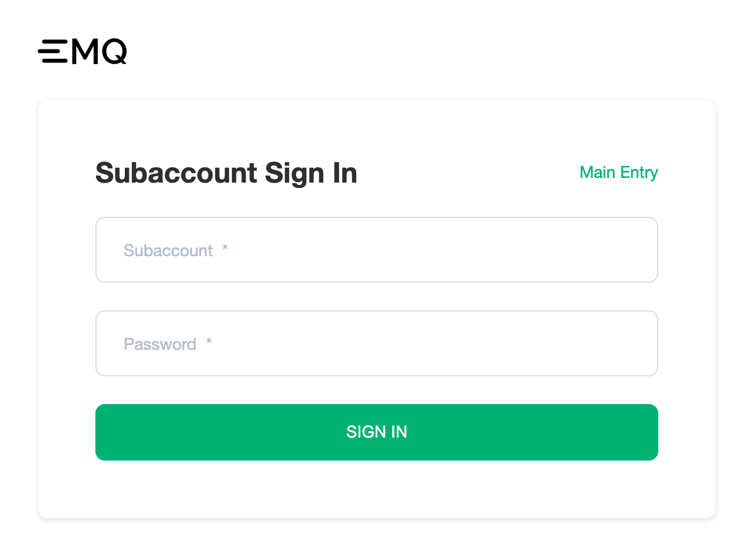Image resolution: width=756 pixels, height=556 pixels.
Task: Click the Q letter of EMQ logo
Action: click(114, 52)
